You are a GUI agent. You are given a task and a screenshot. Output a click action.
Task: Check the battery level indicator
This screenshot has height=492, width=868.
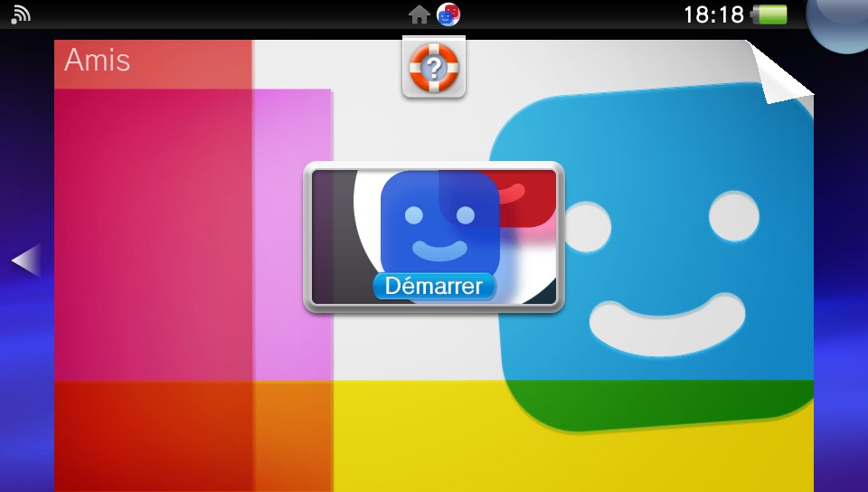[x=769, y=15]
